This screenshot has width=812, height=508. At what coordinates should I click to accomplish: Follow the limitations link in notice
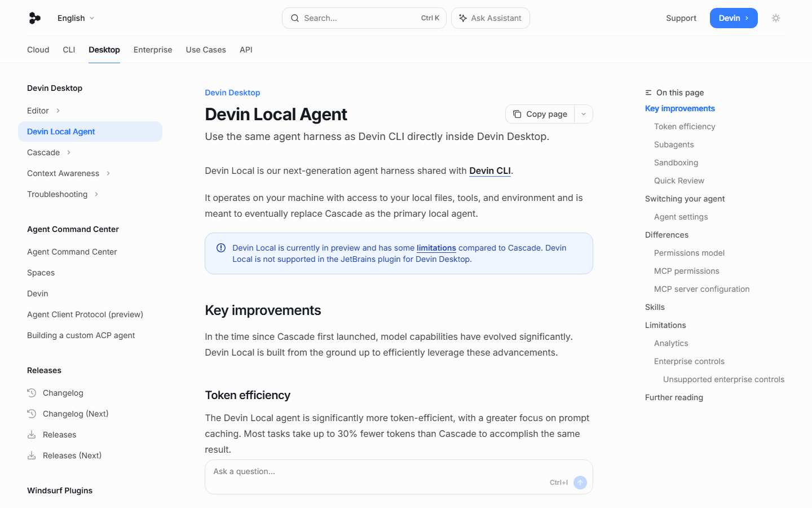[436, 248]
